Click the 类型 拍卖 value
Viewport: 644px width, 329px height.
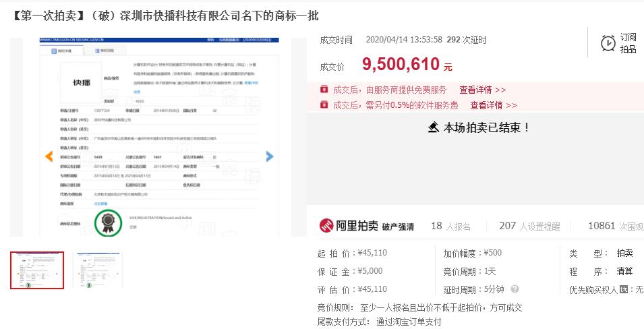624,253
